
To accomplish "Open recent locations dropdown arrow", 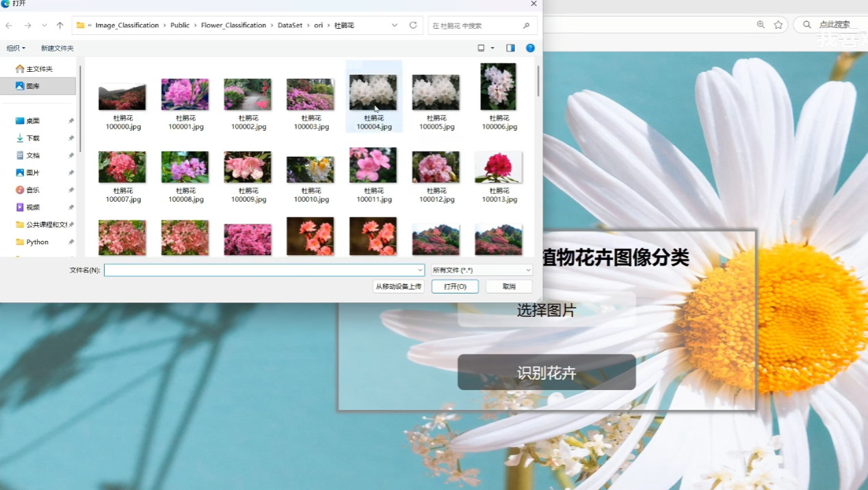I will click(x=44, y=25).
